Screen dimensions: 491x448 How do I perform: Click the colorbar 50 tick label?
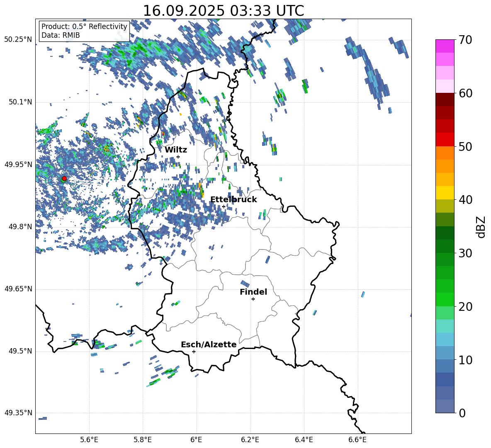point(465,146)
